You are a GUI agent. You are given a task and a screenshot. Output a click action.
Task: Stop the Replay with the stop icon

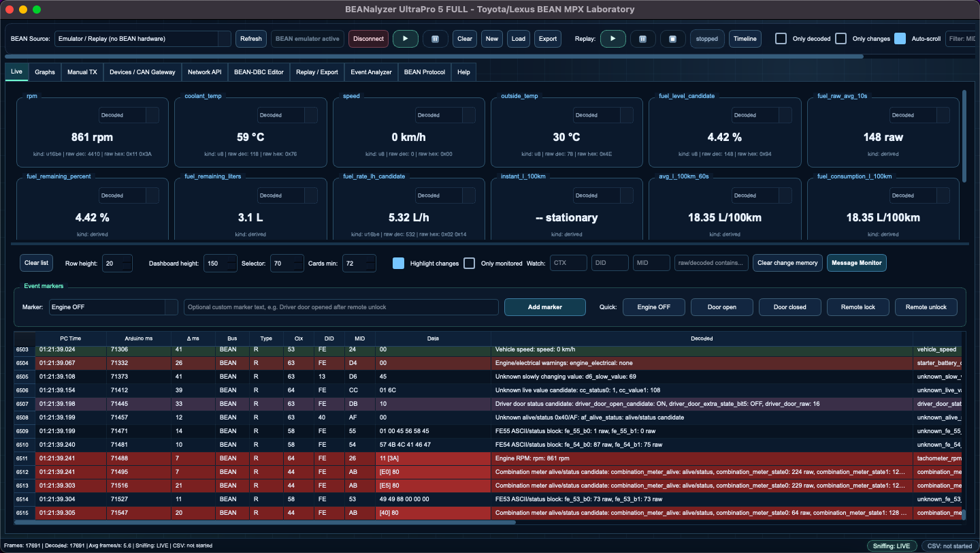point(672,39)
